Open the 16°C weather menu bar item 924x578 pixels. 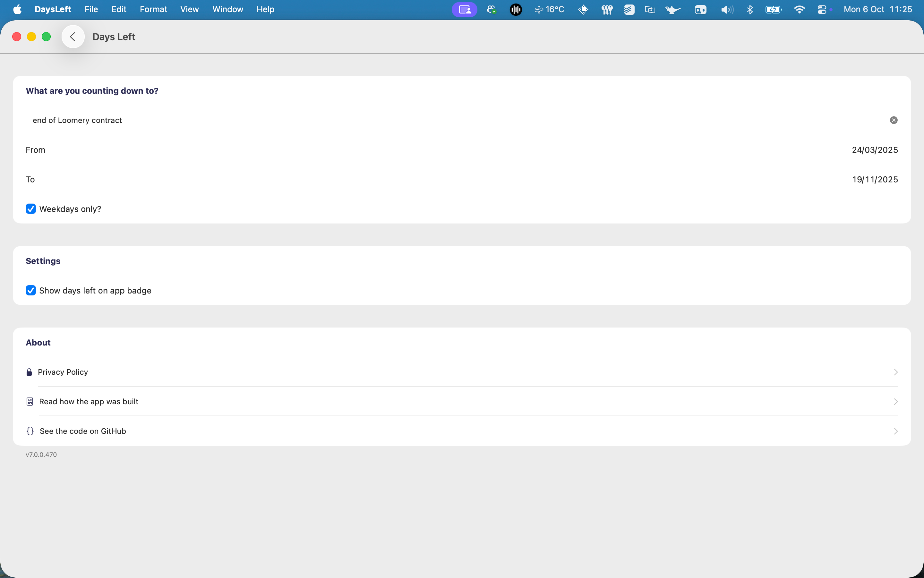[x=550, y=10]
